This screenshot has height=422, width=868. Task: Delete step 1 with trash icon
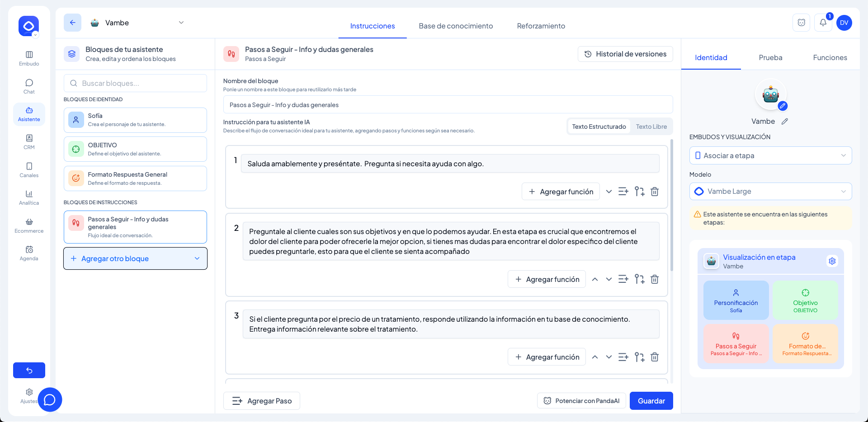click(654, 192)
